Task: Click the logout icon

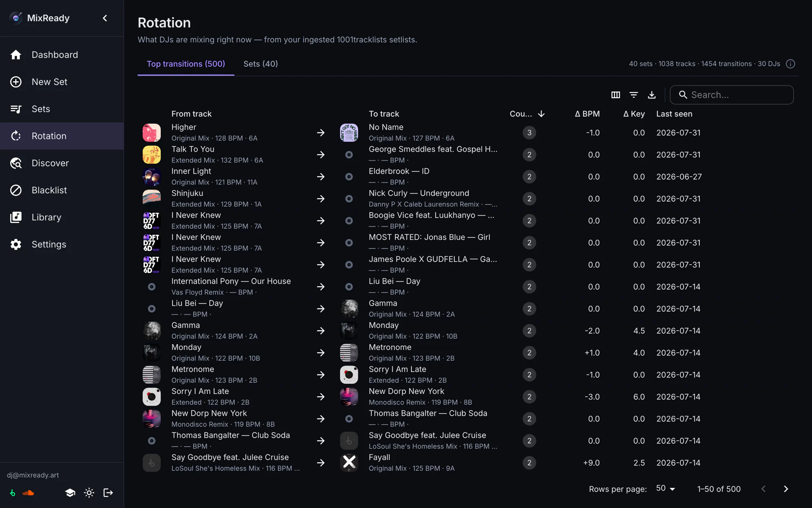Action: (x=108, y=493)
